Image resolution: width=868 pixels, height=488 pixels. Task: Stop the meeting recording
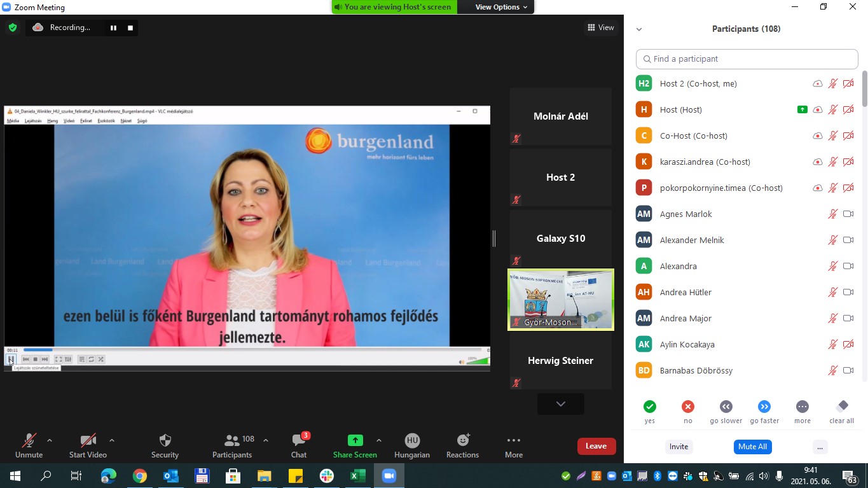[x=130, y=27]
